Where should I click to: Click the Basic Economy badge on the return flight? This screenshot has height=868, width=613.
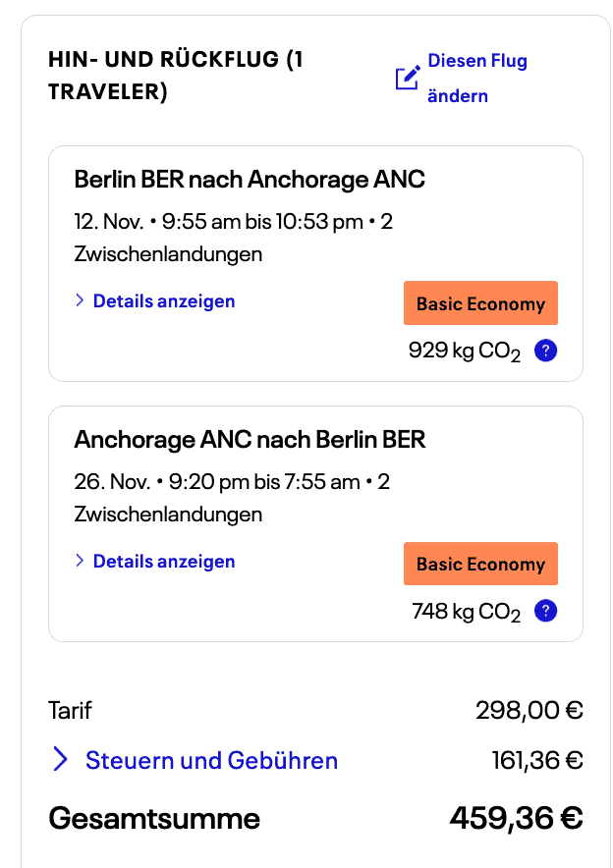tap(480, 564)
